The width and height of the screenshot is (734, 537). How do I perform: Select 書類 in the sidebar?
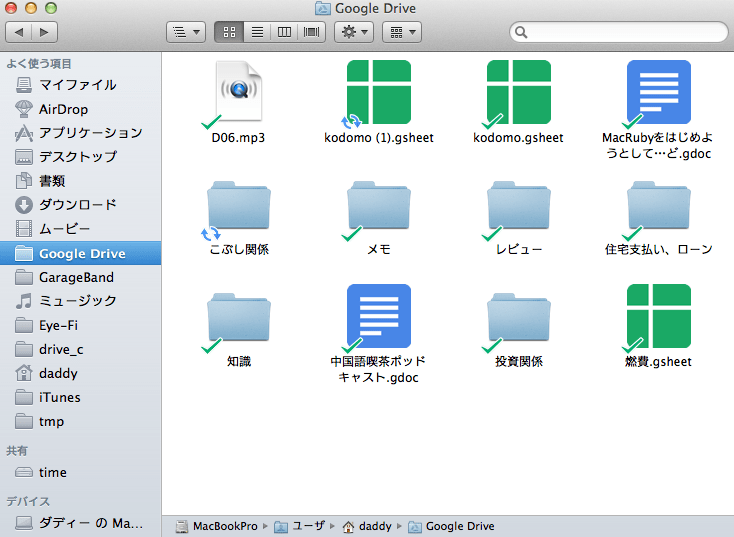81,181
